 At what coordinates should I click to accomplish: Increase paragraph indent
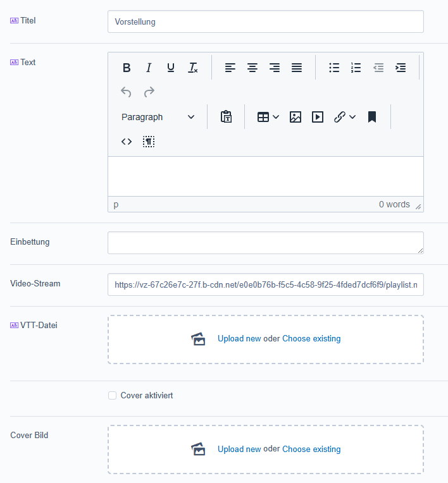401,68
